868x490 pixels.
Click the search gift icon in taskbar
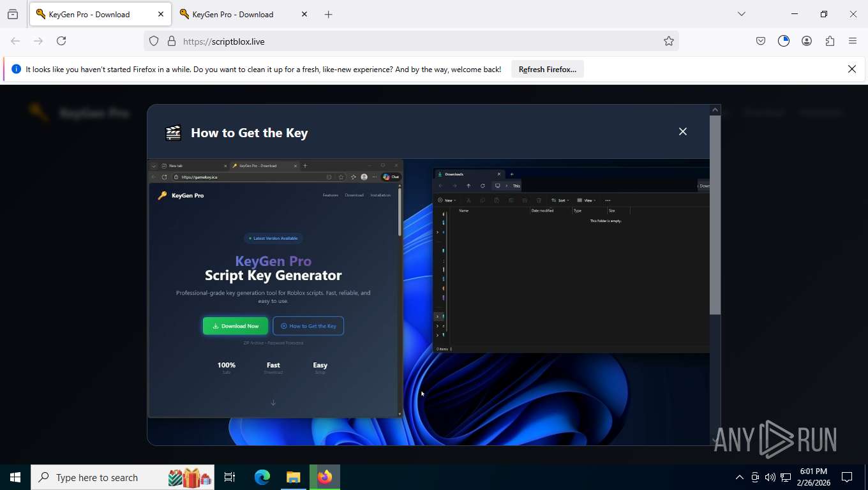click(190, 477)
